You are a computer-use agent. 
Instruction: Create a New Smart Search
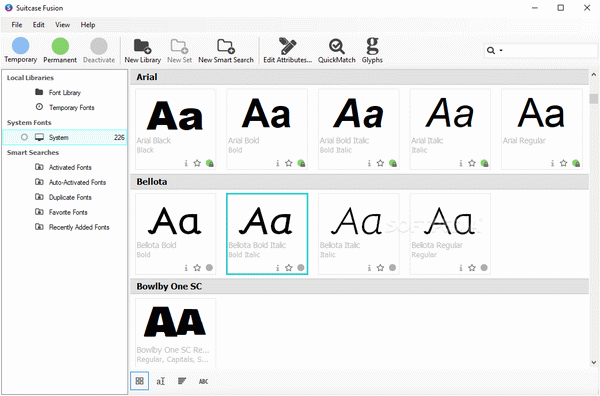pyautogui.click(x=226, y=51)
